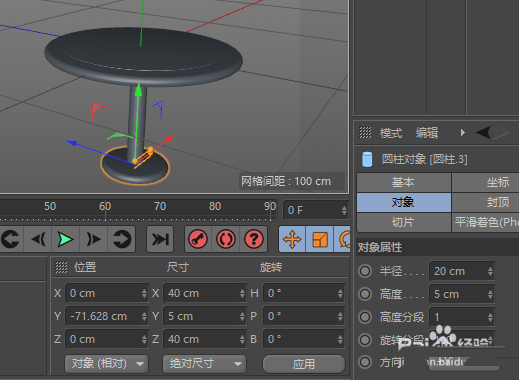Click attribute manager back arrow

[483, 132]
